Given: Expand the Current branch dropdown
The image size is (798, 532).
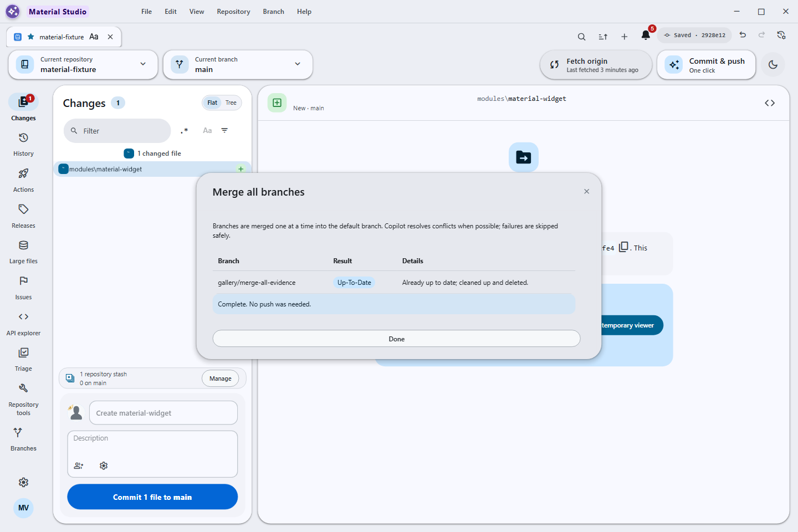Looking at the screenshot, I should (x=238, y=65).
